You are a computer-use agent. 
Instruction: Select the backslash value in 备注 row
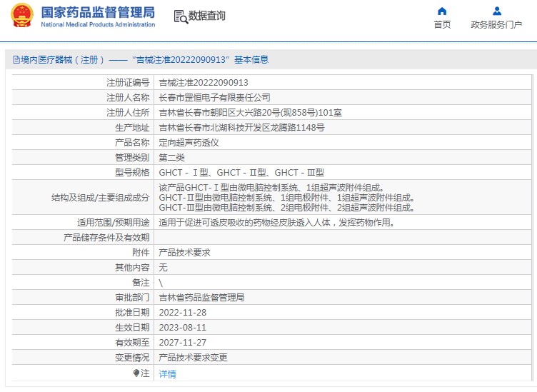point(161,283)
